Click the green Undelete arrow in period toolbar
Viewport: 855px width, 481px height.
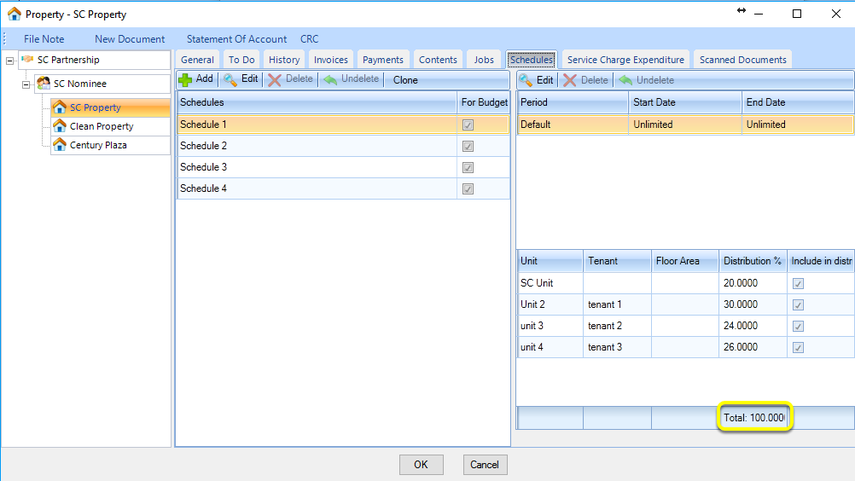[625, 80]
